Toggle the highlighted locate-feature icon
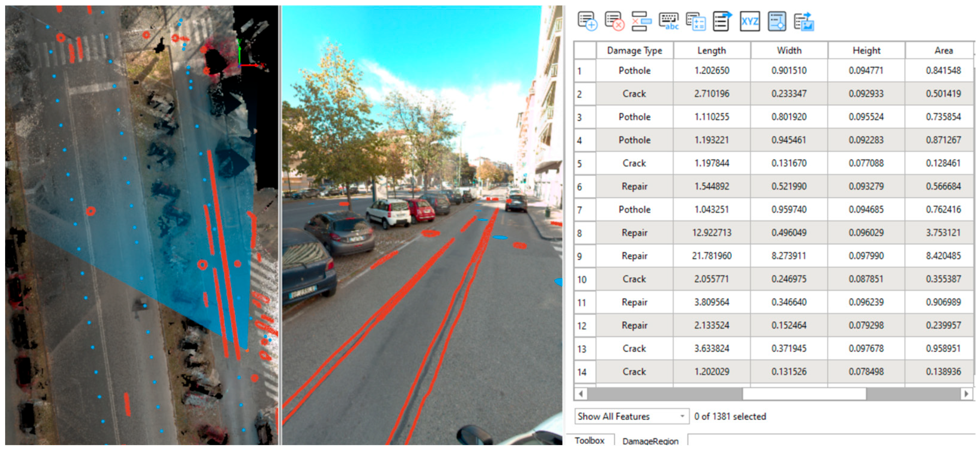This screenshot has width=980, height=451. (777, 21)
